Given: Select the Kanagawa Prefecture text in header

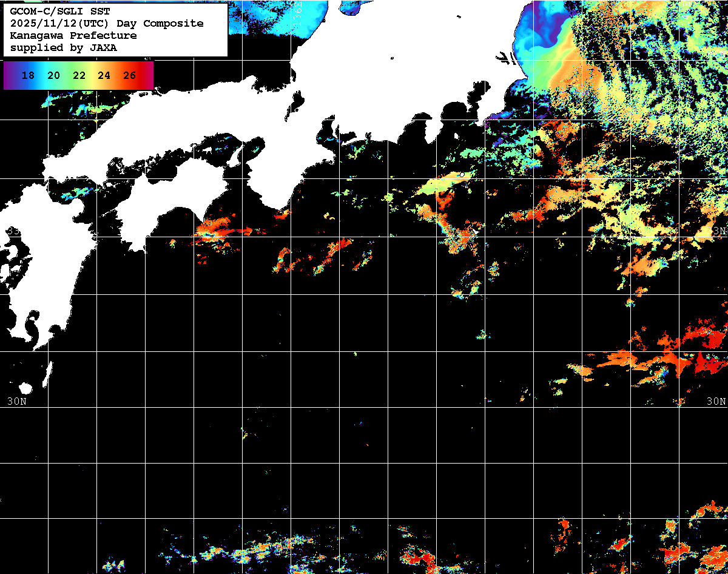Looking at the screenshot, I should 73,35.
